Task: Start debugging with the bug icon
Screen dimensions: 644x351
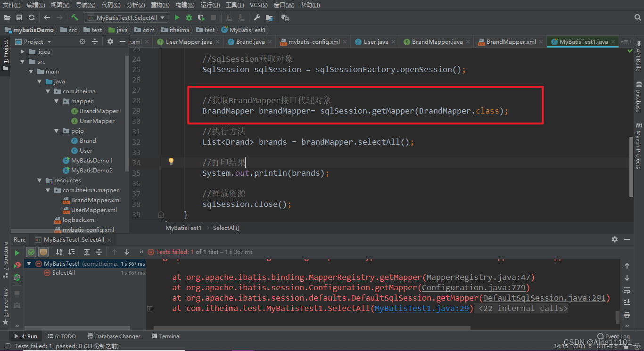Action: [x=189, y=17]
